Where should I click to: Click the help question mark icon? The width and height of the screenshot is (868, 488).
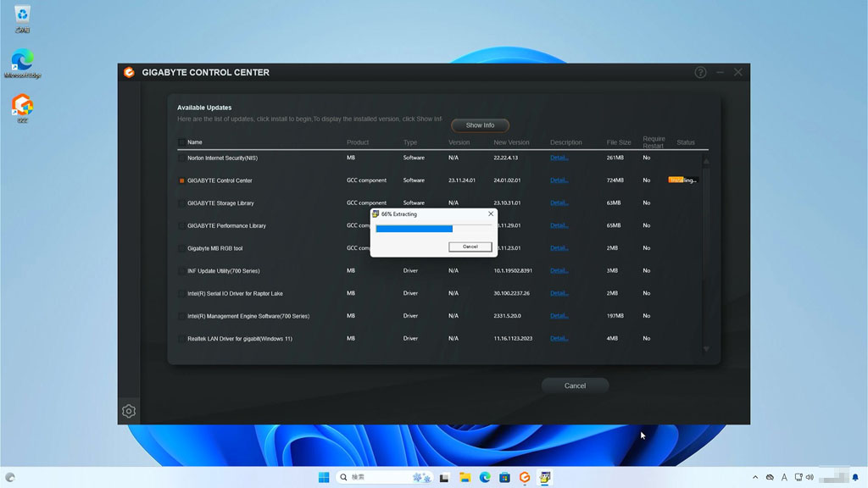(700, 73)
